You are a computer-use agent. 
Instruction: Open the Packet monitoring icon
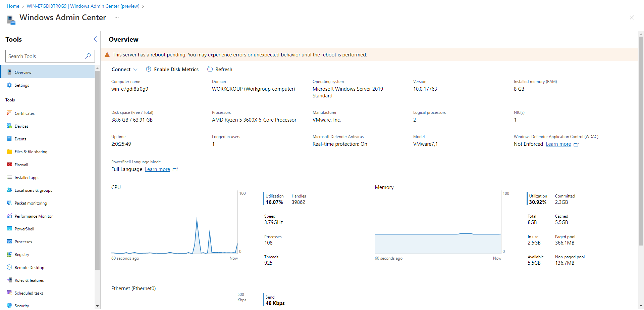click(9, 203)
